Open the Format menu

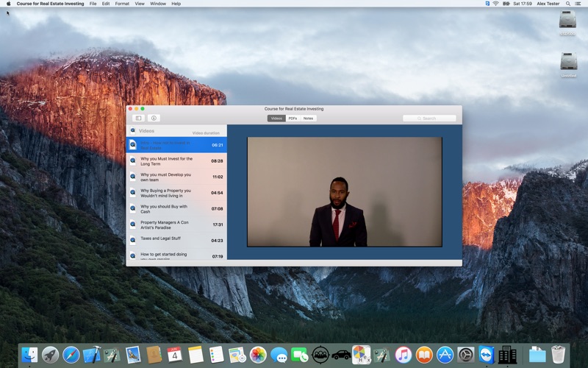[122, 4]
